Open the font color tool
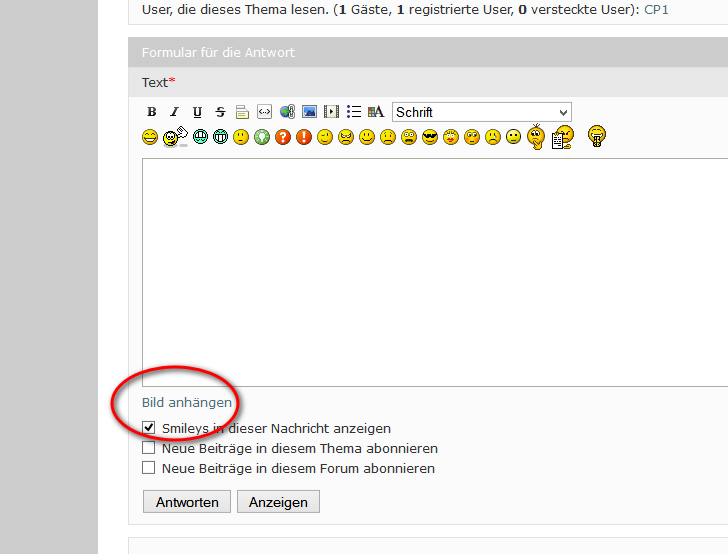The height and width of the screenshot is (554, 728). (x=376, y=112)
